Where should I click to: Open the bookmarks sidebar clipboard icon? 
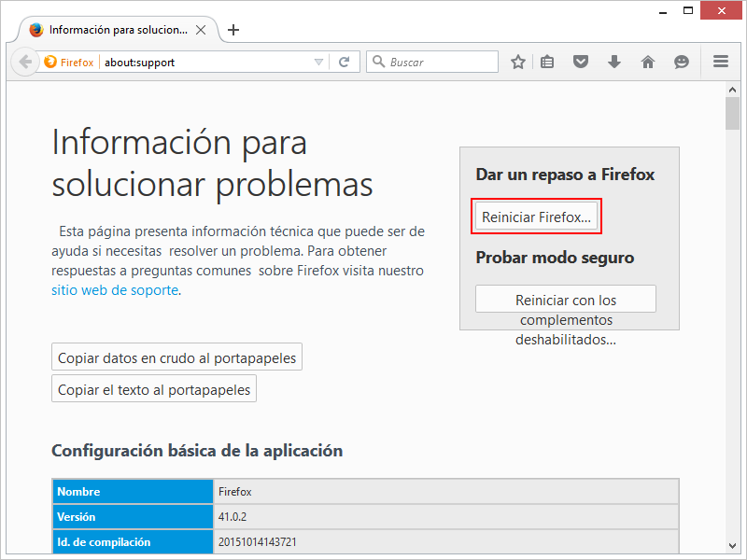547,62
